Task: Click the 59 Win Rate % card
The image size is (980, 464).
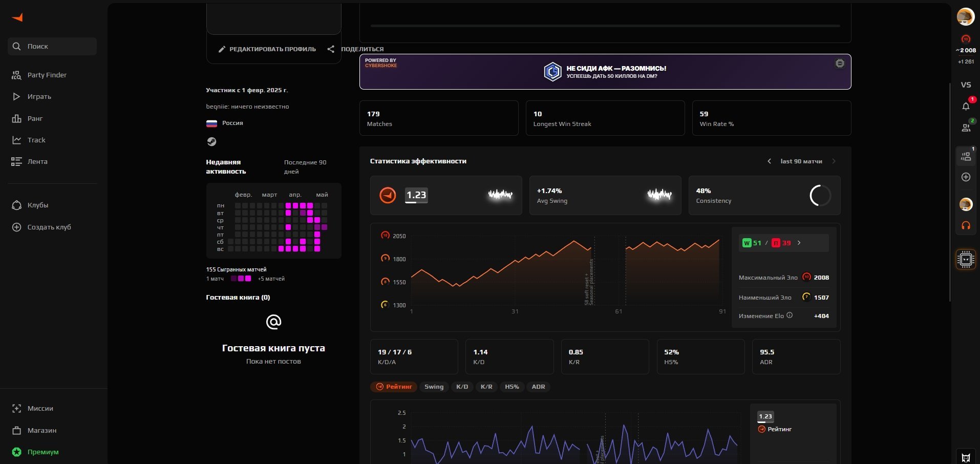Action: [772, 118]
